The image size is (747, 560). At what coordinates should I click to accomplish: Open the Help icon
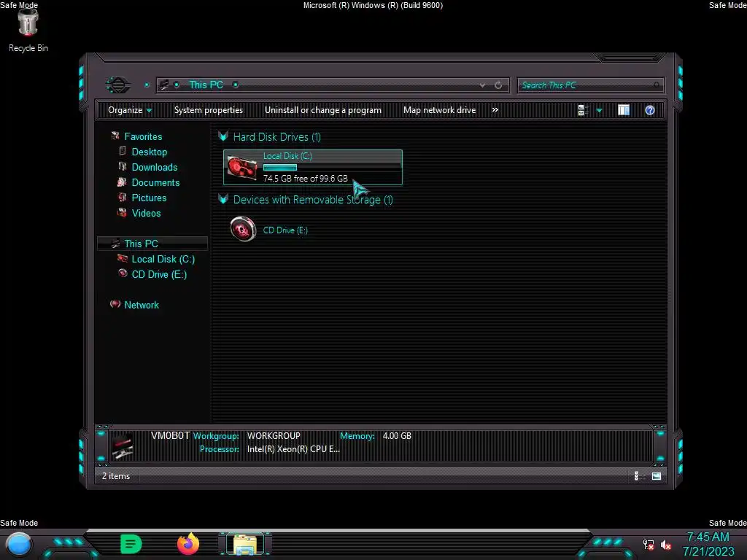pyautogui.click(x=650, y=111)
